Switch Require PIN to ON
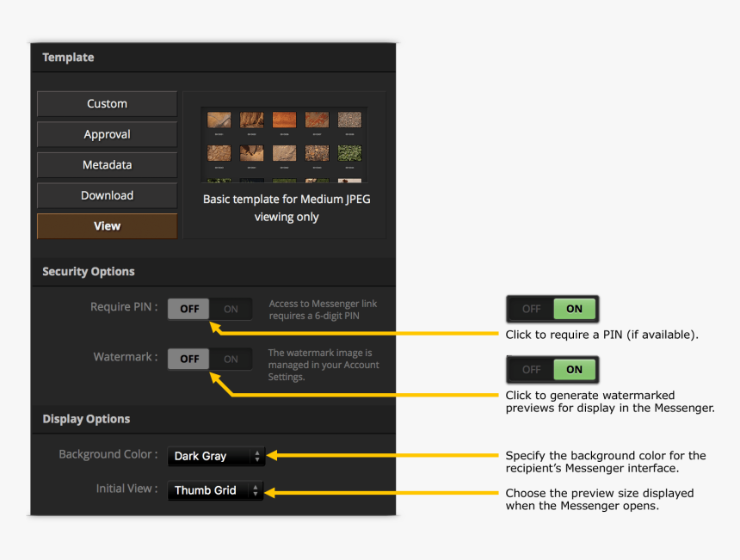The height and width of the screenshot is (560, 740). [x=231, y=309]
